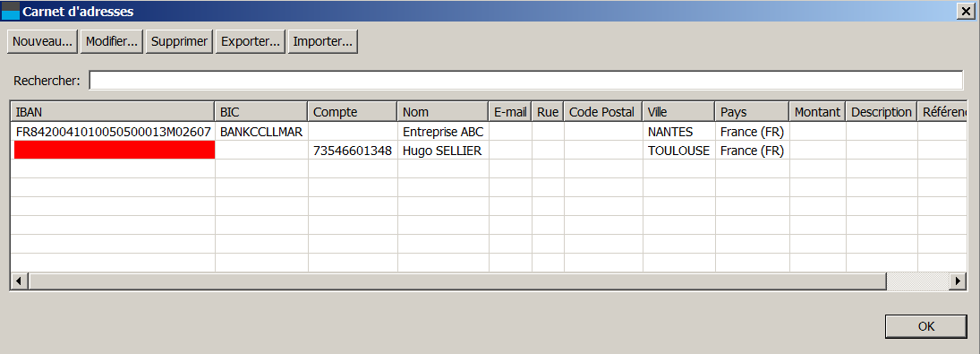Sort by the Ville column header

678,112
